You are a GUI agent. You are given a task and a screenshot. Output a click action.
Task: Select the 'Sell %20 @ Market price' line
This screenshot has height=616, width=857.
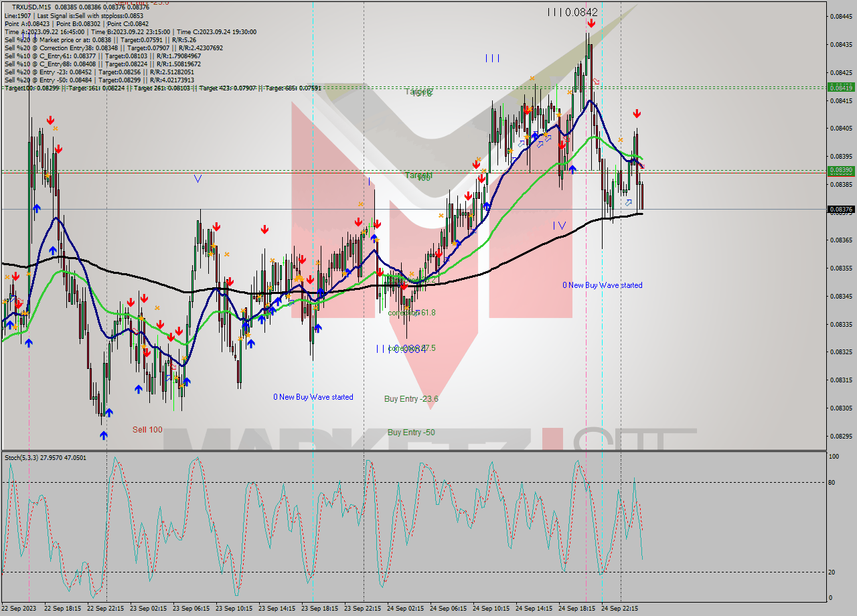coord(100,40)
